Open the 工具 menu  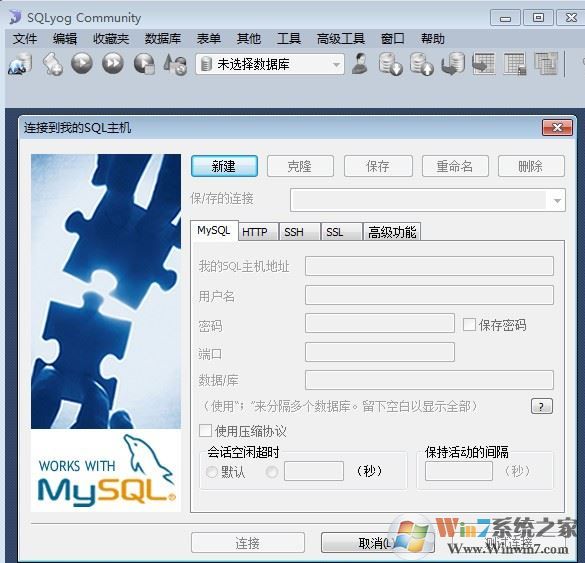(289, 39)
